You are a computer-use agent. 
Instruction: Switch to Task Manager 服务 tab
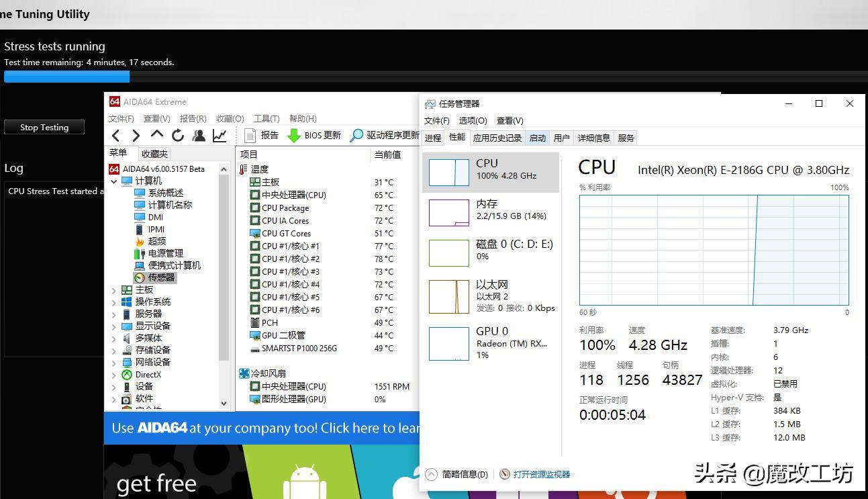[626, 138]
